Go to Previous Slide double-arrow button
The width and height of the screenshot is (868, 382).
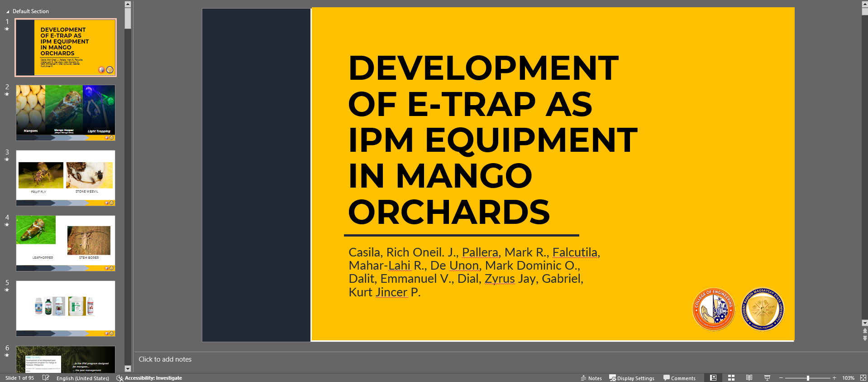pyautogui.click(x=865, y=330)
